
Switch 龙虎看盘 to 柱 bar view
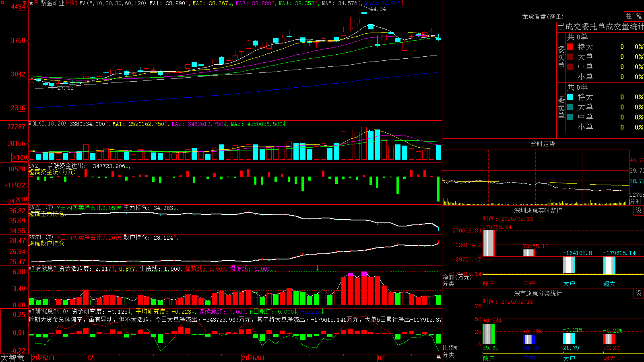(x=629, y=16)
